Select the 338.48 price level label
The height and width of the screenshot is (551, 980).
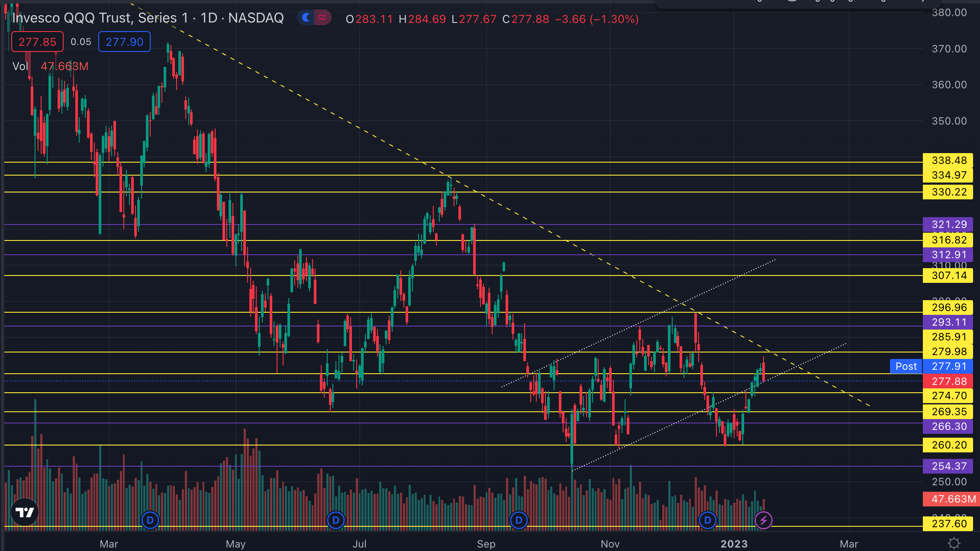[x=948, y=160]
